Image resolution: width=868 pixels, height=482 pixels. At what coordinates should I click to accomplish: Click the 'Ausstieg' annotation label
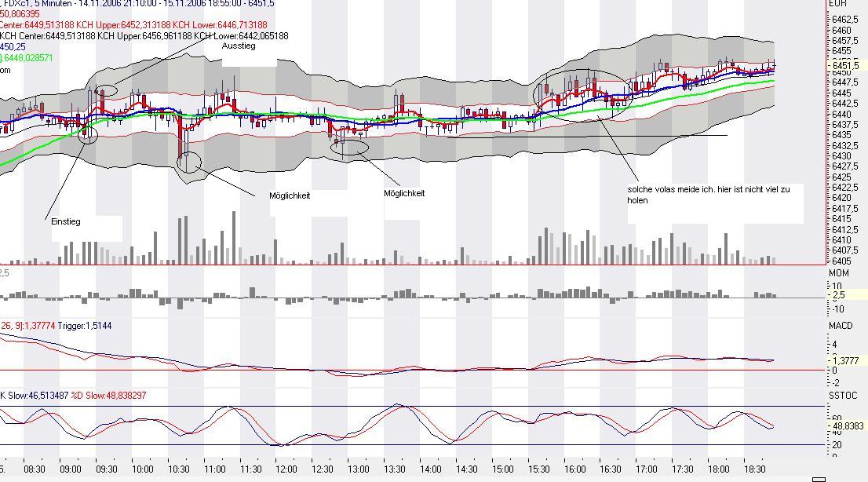(x=239, y=46)
